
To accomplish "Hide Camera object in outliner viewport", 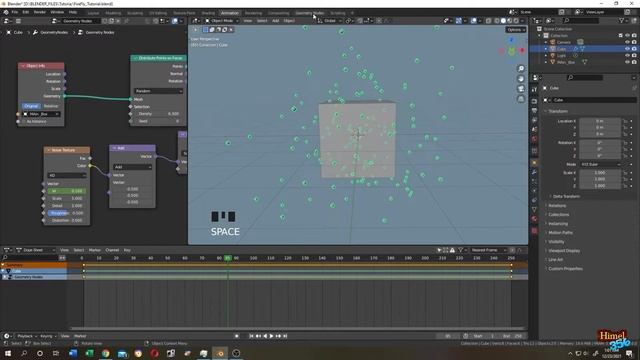I will click(627, 42).
